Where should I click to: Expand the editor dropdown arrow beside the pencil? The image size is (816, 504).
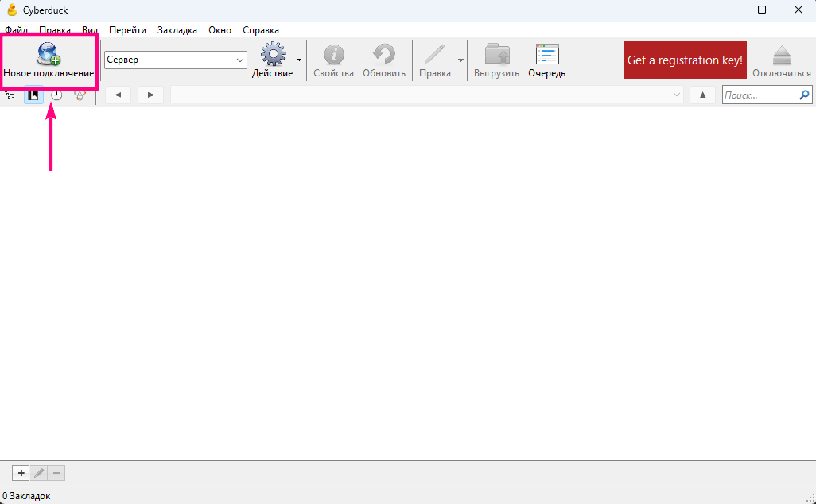pos(460,60)
